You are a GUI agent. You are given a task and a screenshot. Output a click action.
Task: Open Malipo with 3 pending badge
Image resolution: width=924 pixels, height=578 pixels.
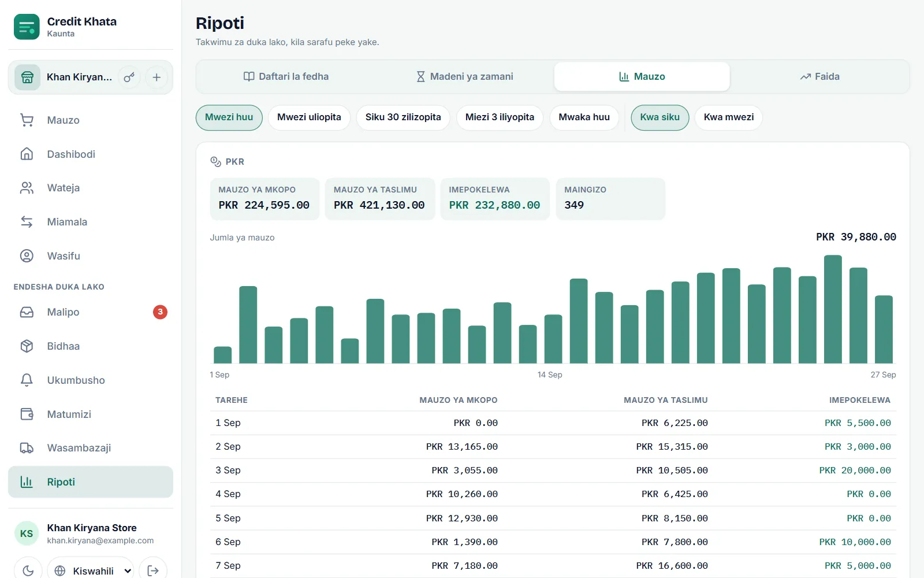pyautogui.click(x=91, y=312)
